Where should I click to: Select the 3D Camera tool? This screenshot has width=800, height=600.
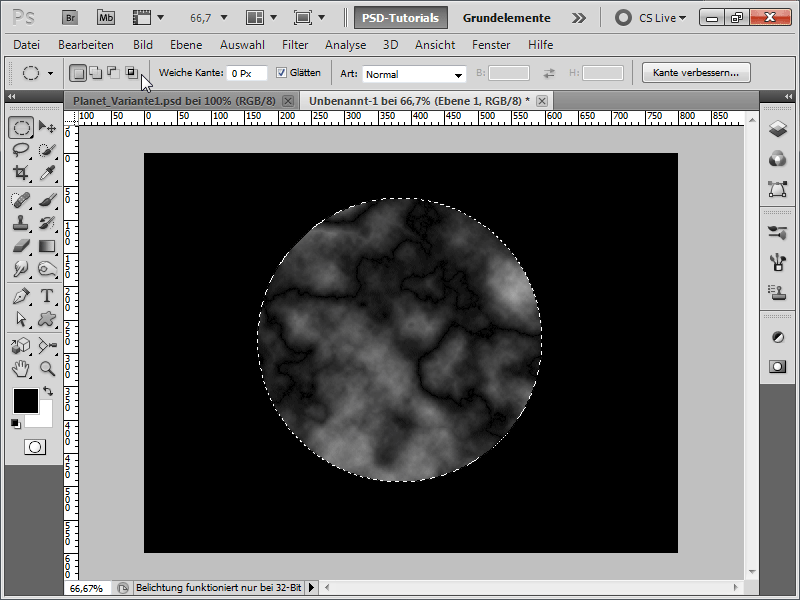(x=47, y=346)
